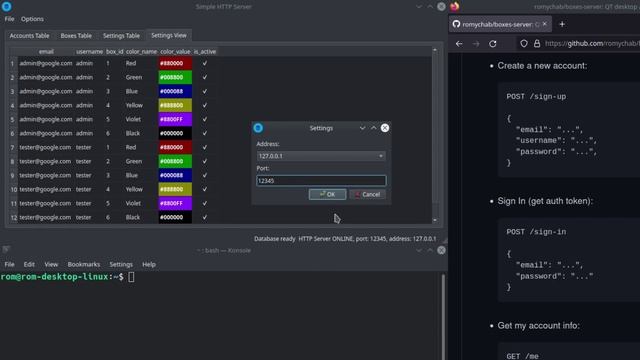Open a new browser tab

(562, 24)
